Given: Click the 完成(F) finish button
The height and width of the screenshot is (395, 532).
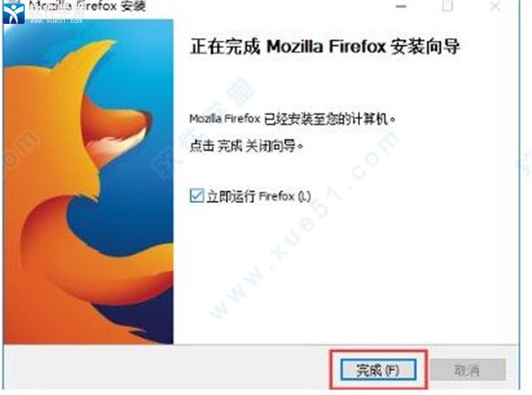Looking at the screenshot, I should tap(379, 369).
